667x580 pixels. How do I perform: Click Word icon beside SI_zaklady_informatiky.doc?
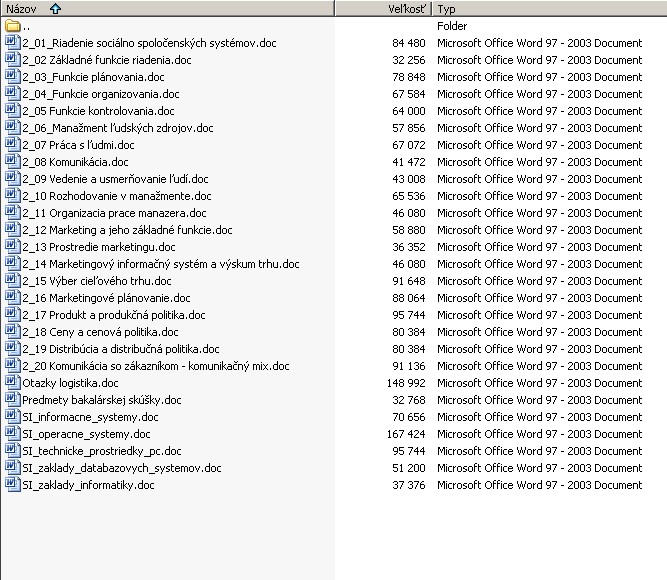click(x=13, y=485)
